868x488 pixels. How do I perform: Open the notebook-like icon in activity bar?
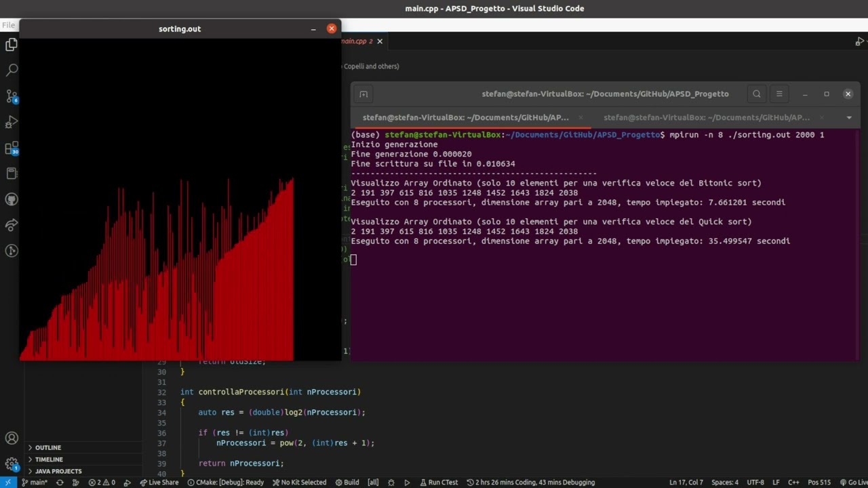click(x=12, y=174)
